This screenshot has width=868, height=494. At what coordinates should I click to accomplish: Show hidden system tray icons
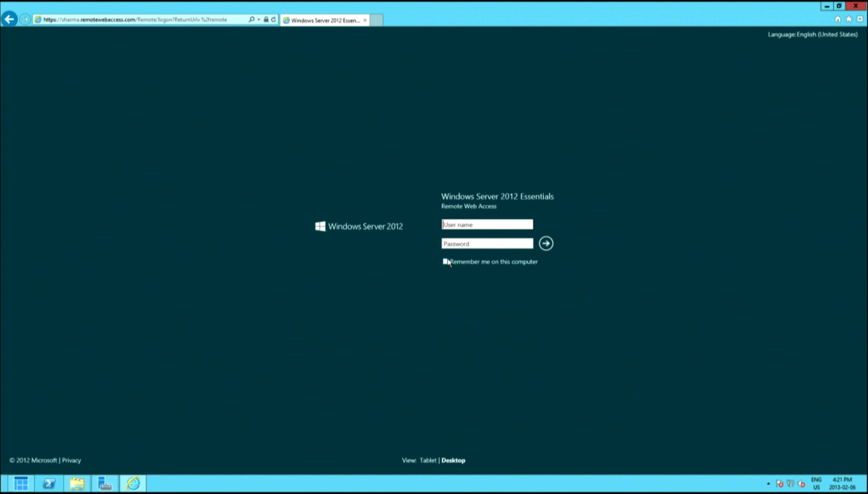point(768,484)
